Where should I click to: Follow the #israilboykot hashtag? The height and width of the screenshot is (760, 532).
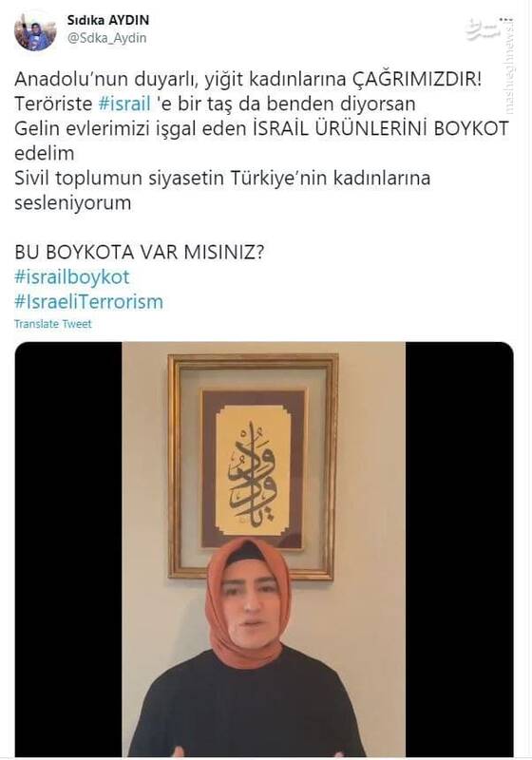(x=71, y=277)
